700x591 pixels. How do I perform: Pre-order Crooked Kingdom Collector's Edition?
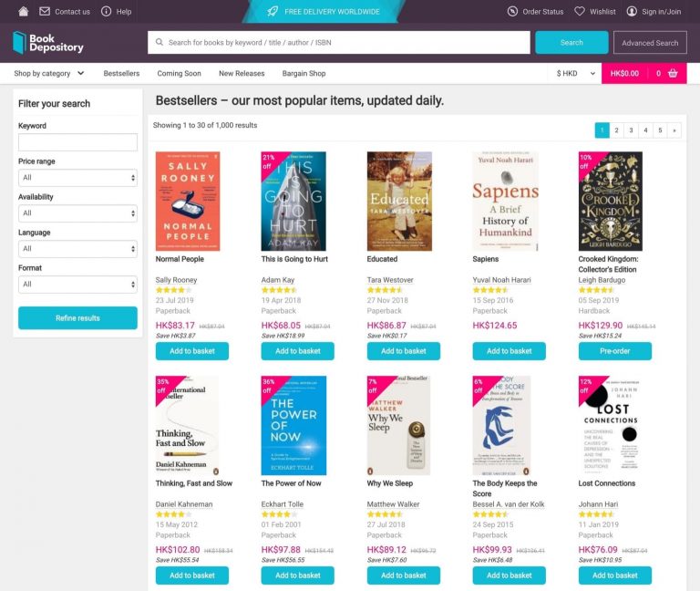tap(614, 351)
